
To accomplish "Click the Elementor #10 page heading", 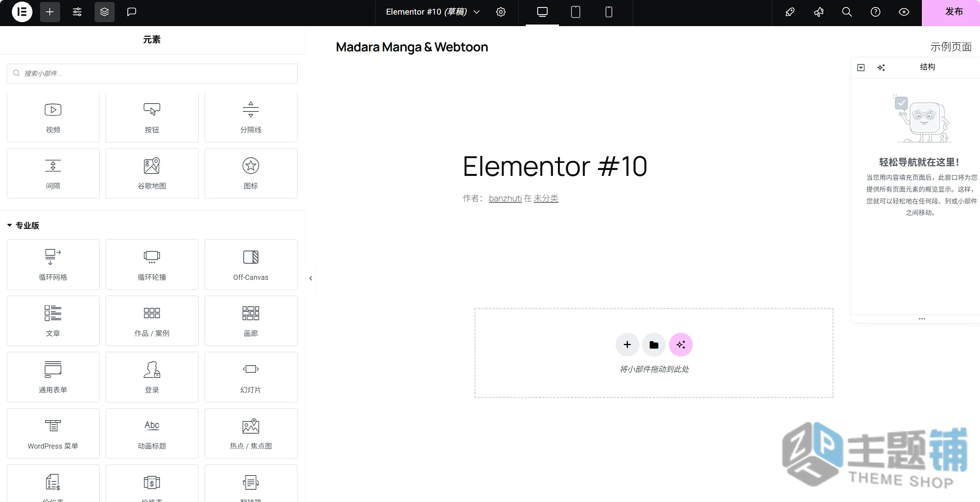I will 555,166.
